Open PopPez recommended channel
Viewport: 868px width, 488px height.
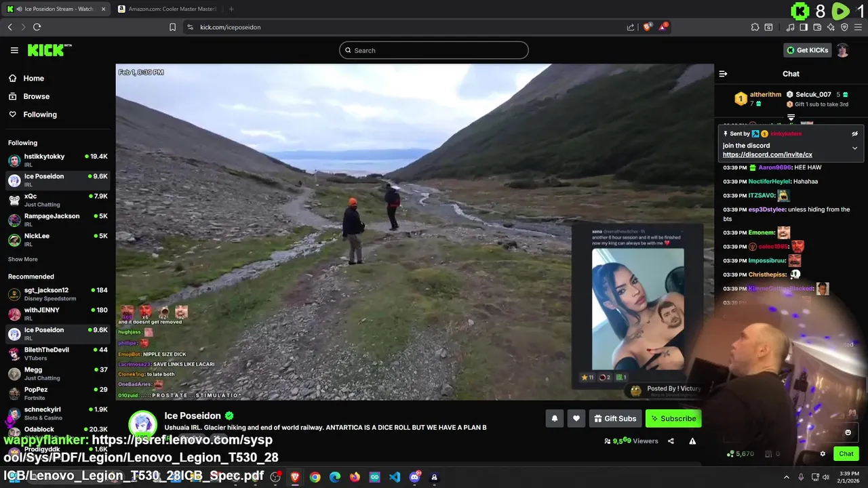pos(58,393)
